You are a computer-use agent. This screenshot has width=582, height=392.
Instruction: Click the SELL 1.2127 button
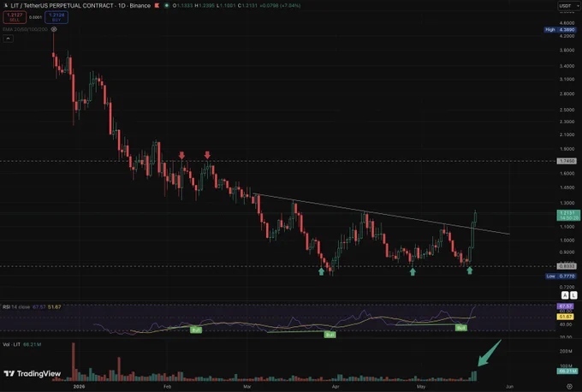click(15, 17)
